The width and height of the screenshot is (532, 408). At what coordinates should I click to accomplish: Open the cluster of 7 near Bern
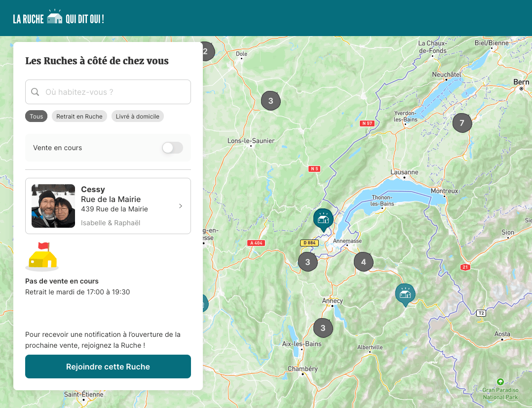(462, 122)
